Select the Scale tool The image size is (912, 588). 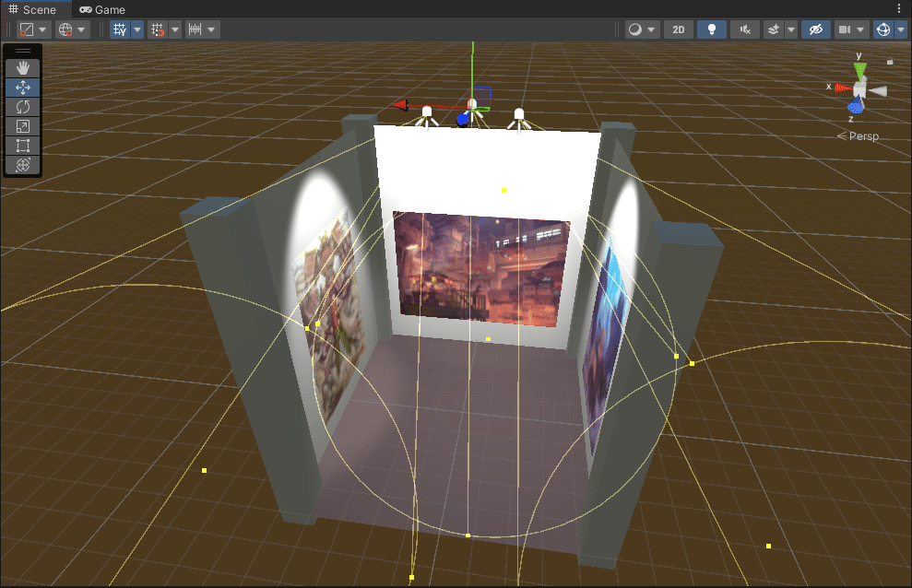point(23,126)
